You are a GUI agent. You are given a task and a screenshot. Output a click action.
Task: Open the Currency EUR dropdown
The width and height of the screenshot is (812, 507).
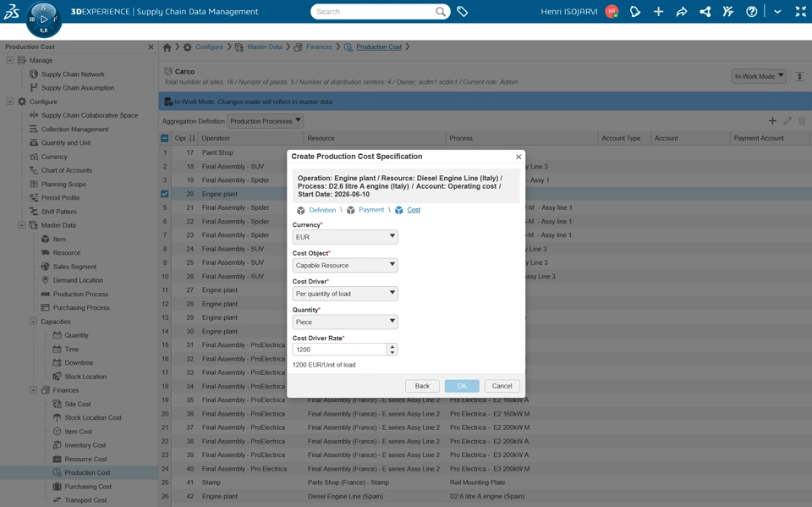(x=345, y=237)
